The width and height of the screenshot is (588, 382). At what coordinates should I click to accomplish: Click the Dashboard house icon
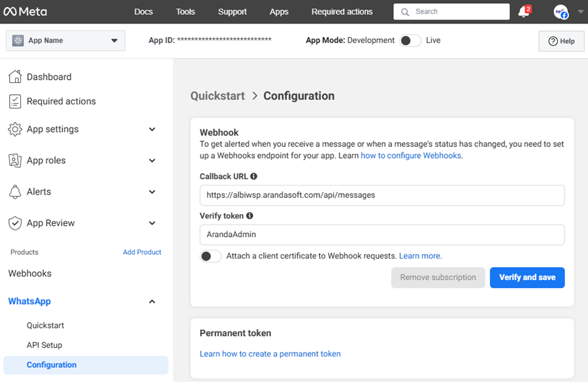pos(15,76)
